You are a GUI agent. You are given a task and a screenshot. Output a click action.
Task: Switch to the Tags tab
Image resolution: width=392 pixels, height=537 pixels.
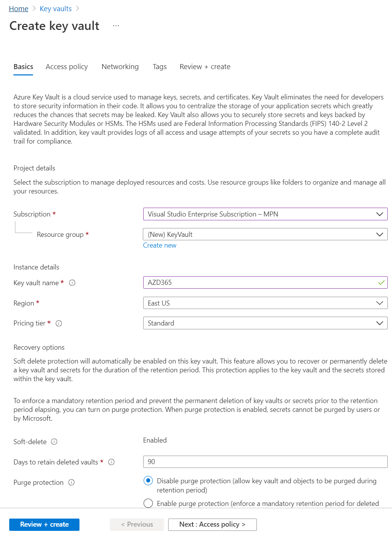click(x=159, y=66)
